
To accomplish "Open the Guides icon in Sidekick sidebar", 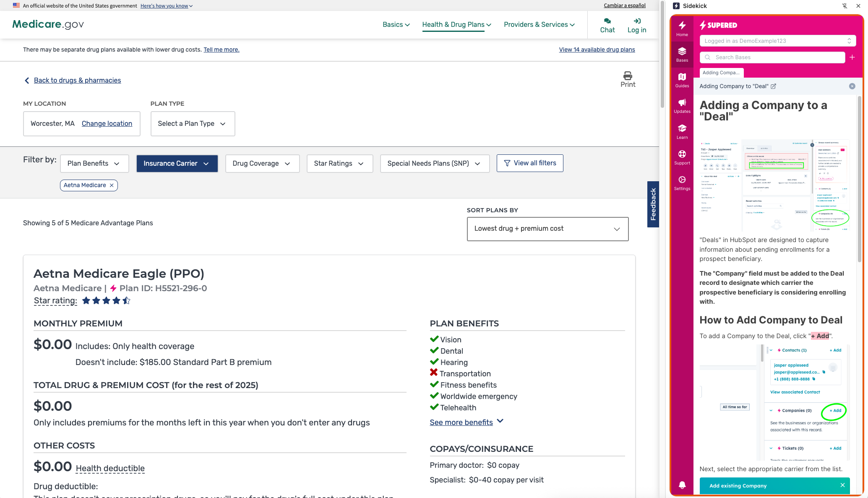I will click(682, 77).
